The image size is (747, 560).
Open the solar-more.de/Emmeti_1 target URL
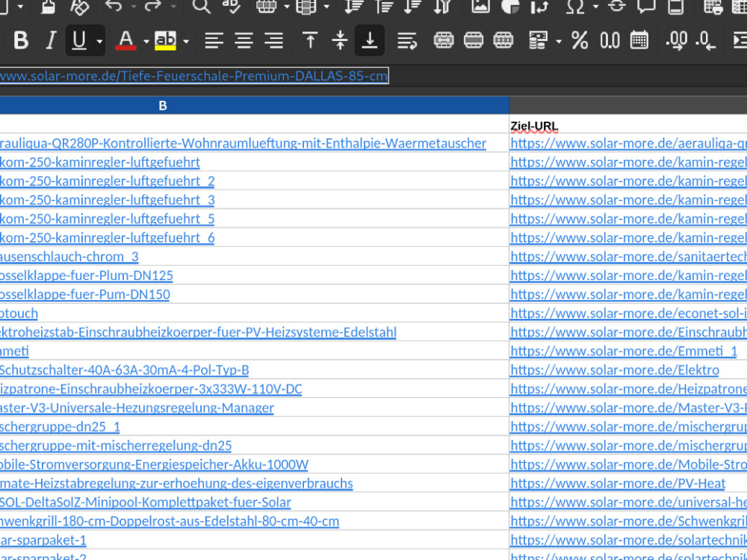(624, 351)
